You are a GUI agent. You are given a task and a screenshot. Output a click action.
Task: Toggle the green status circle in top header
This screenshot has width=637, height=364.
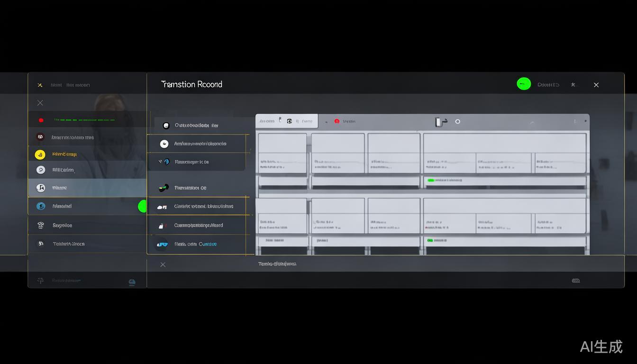click(524, 84)
